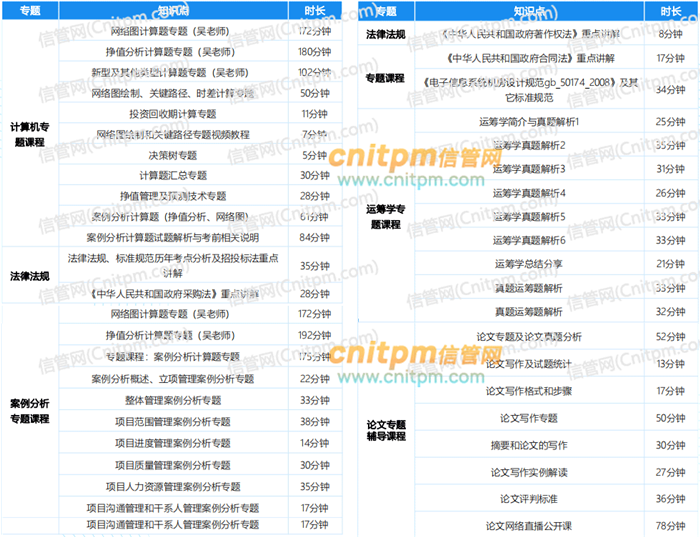
Task: Click the 78分钟 duration cell
Action: [668, 526]
